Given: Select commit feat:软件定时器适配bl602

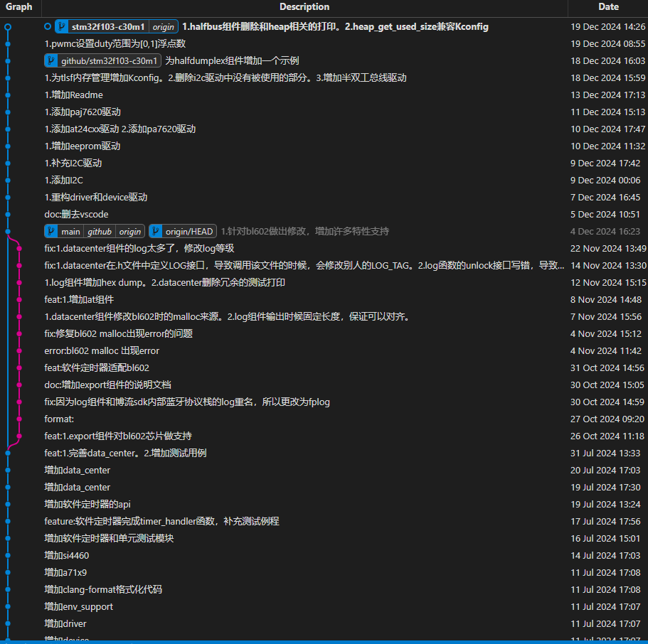Looking at the screenshot, I should point(97,367).
